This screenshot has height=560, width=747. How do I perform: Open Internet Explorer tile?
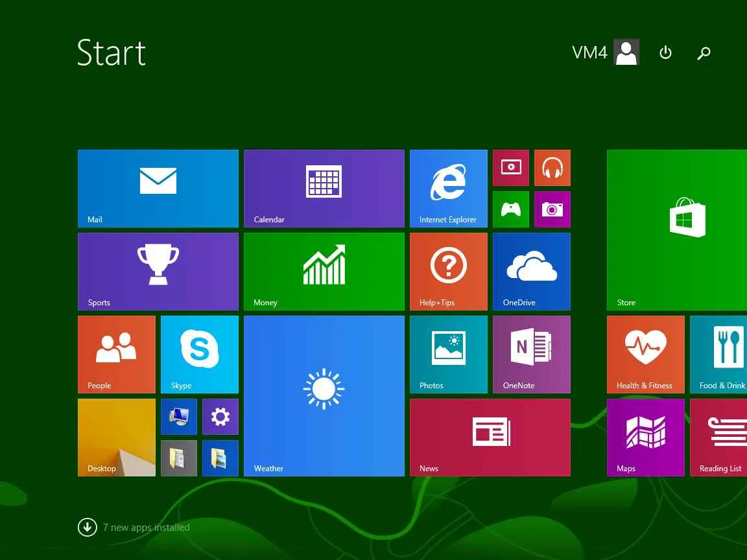pos(448,188)
